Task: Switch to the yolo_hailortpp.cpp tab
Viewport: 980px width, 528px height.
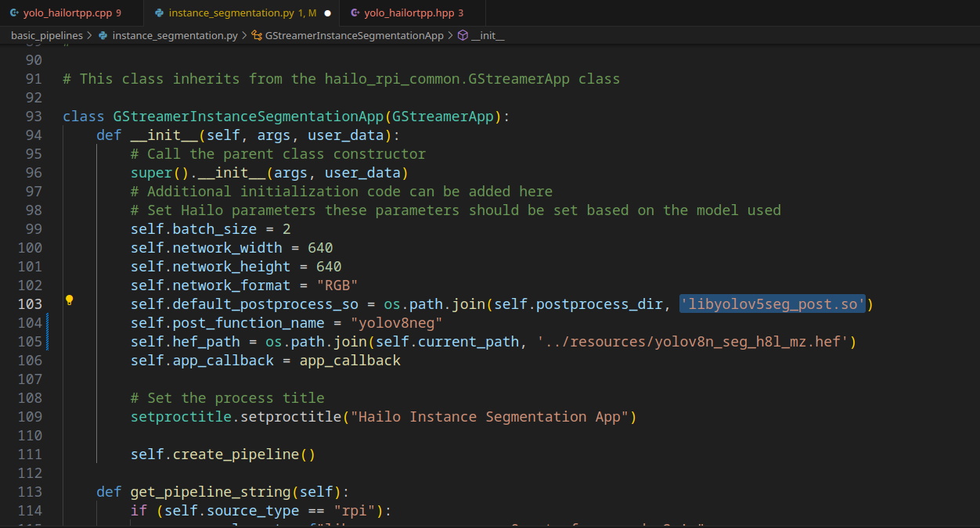Action: (67, 13)
